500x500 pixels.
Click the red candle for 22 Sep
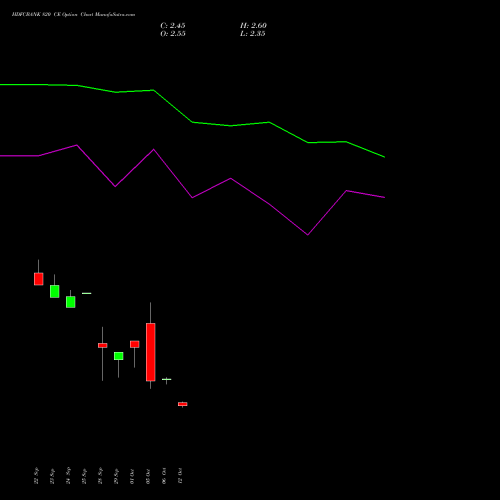point(39,279)
